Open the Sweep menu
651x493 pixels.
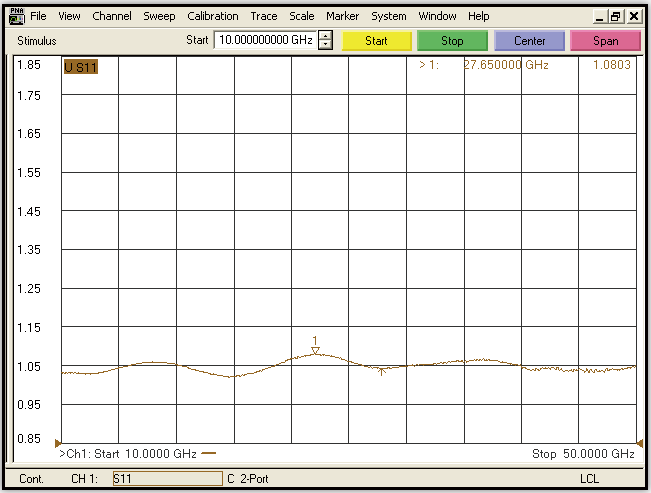(159, 16)
